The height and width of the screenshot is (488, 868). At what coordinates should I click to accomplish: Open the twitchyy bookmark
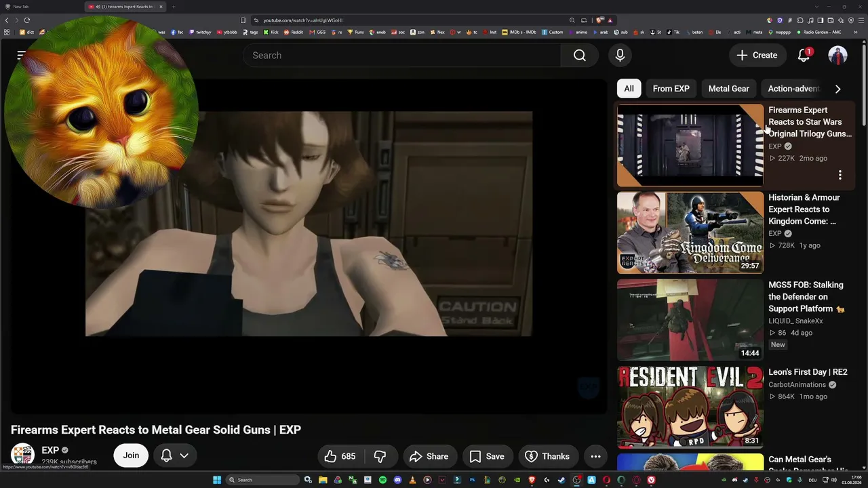201,32
